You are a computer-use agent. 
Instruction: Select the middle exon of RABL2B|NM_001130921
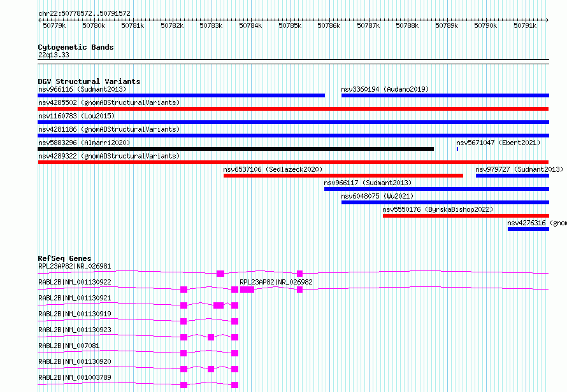(x=219, y=305)
